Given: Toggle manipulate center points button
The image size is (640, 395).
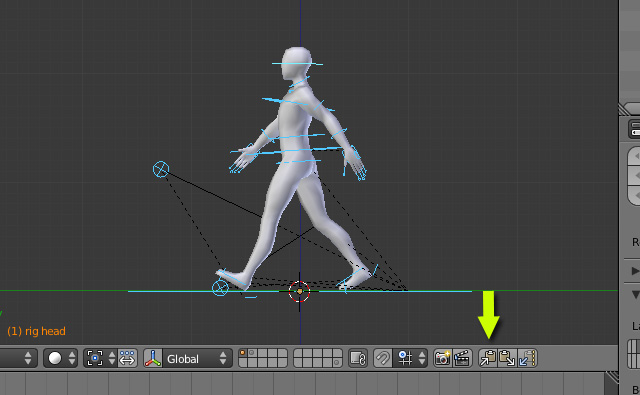Looking at the screenshot, I should click(x=127, y=358).
